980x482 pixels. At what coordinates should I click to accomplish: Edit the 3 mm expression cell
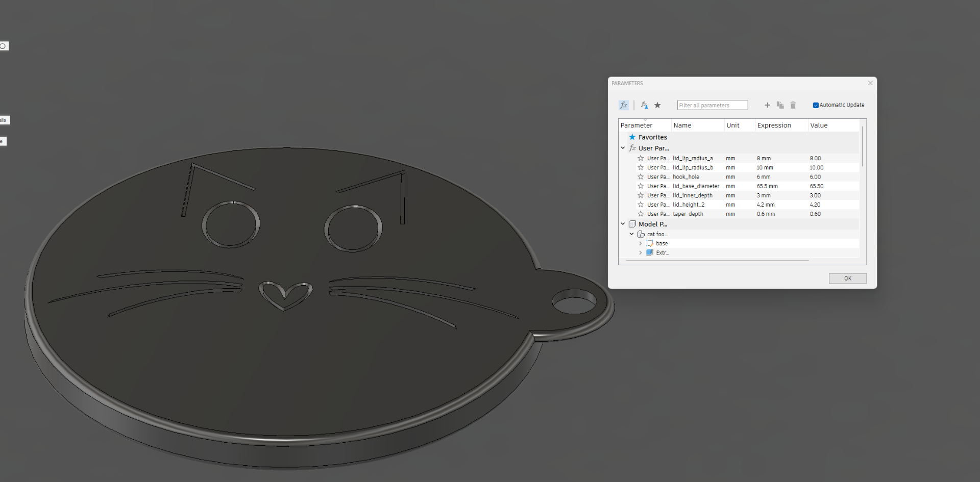(781, 195)
